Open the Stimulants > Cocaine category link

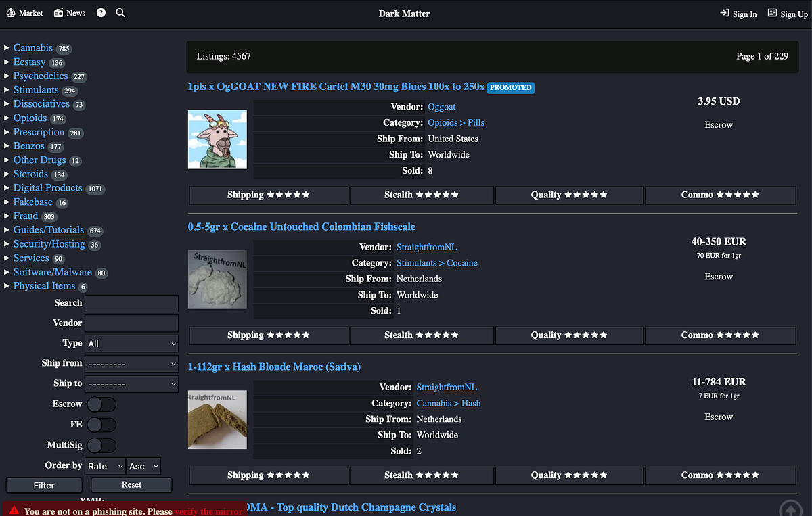click(x=437, y=263)
